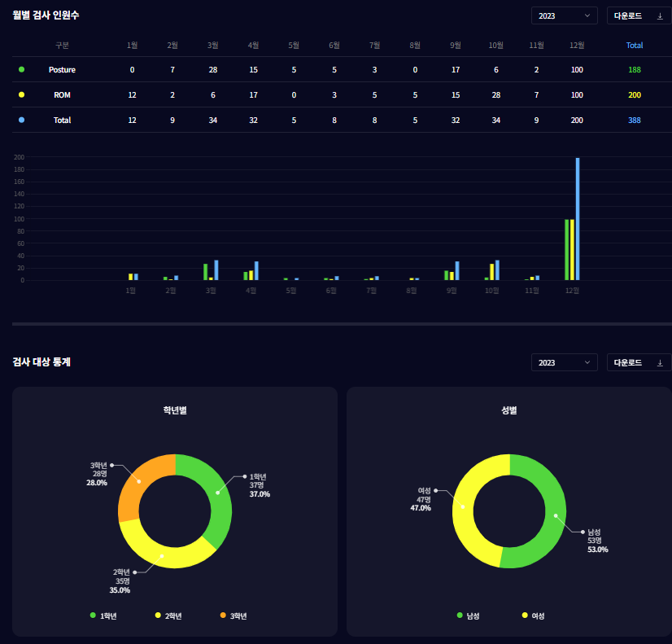Click the Total column header
Screen dimensions: 672x644
coord(635,46)
